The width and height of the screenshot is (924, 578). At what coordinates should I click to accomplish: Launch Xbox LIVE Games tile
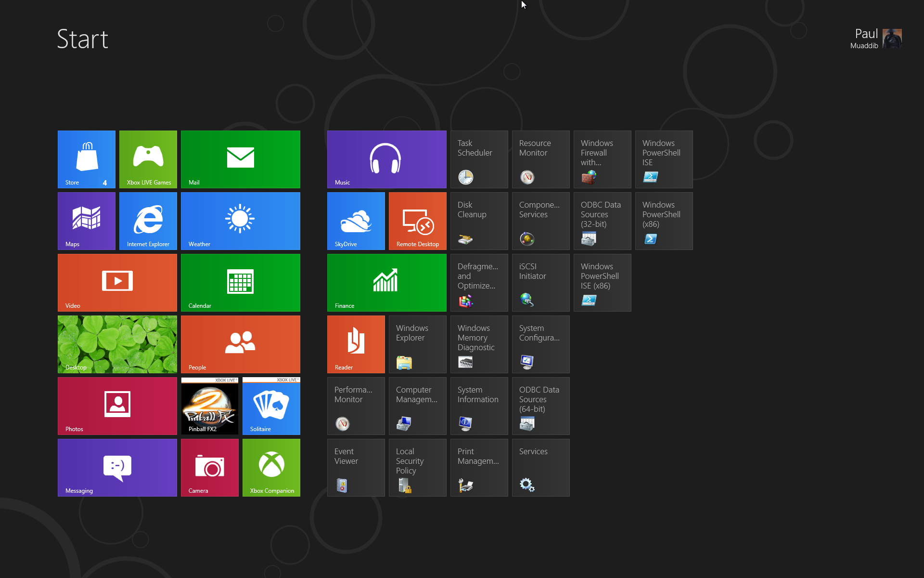(x=148, y=159)
